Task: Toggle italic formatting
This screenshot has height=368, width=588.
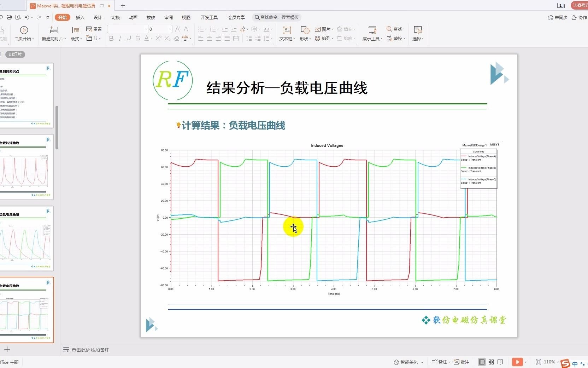Action: pyautogui.click(x=120, y=38)
